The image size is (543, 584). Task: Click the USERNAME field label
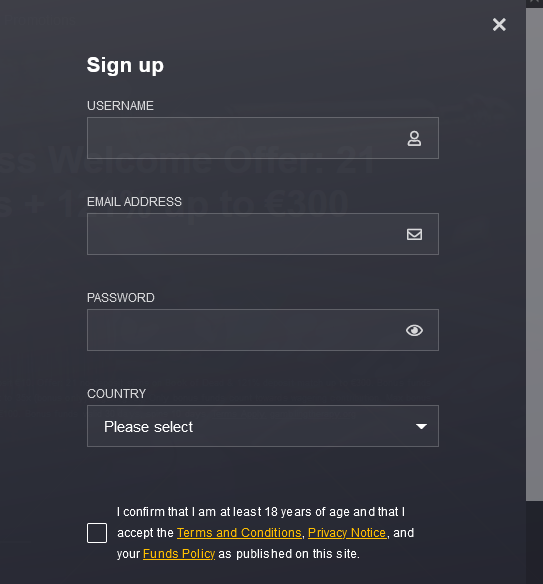pos(120,106)
